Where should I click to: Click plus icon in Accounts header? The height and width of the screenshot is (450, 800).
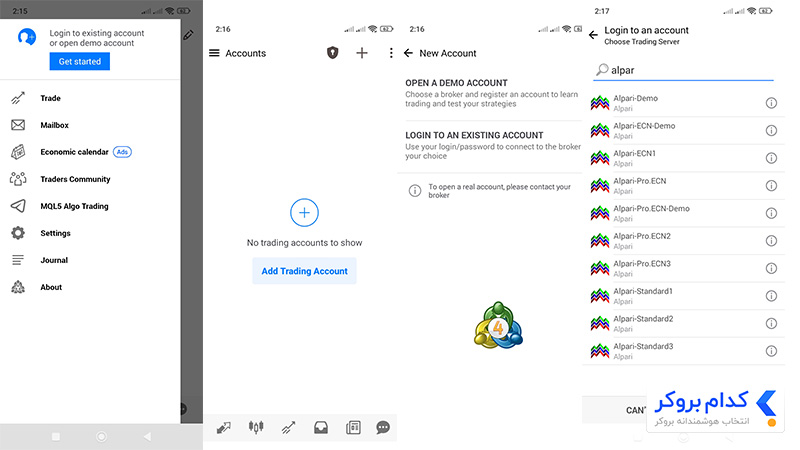(x=362, y=53)
